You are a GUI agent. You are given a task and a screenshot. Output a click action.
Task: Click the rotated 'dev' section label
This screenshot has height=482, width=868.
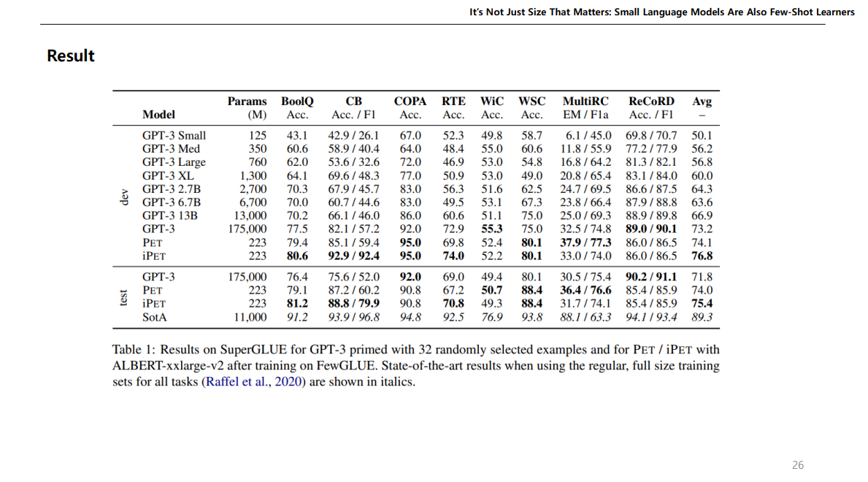click(124, 196)
